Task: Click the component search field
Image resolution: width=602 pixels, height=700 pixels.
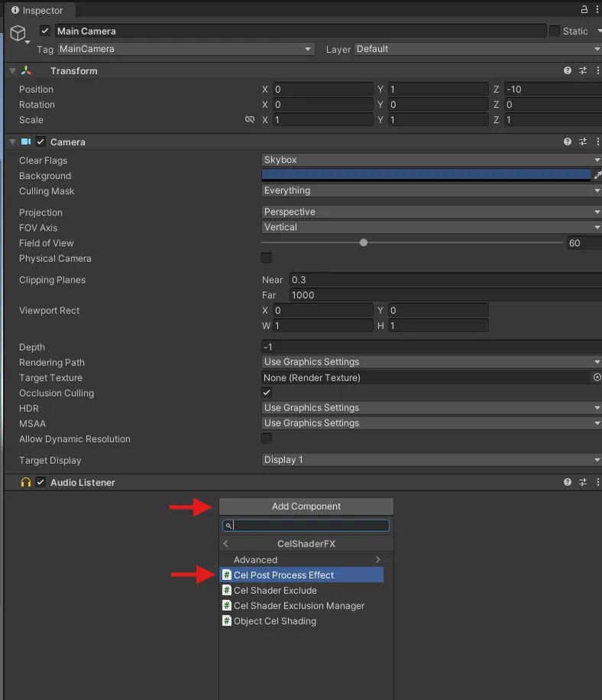Action: pyautogui.click(x=306, y=526)
